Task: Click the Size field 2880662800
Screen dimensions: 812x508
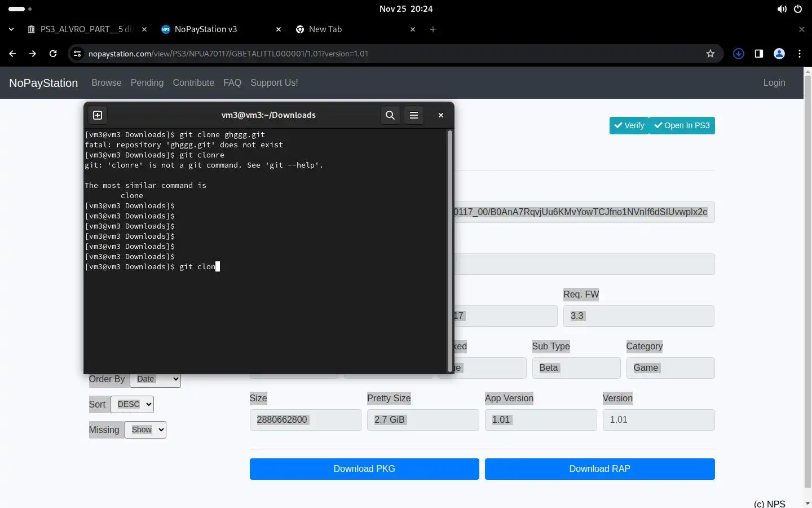Action: (x=306, y=420)
